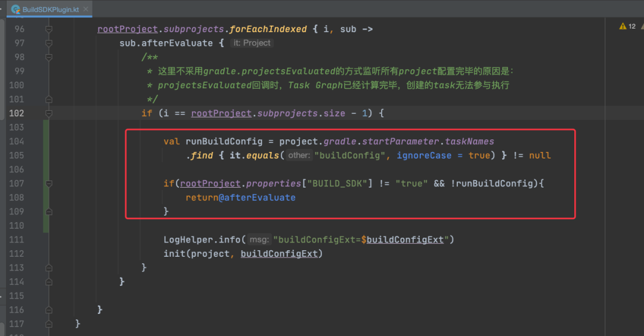Screen dimensions: 644x336
Task: Collapse the fold at line 96 forEachIndexed
Action: tap(49, 29)
